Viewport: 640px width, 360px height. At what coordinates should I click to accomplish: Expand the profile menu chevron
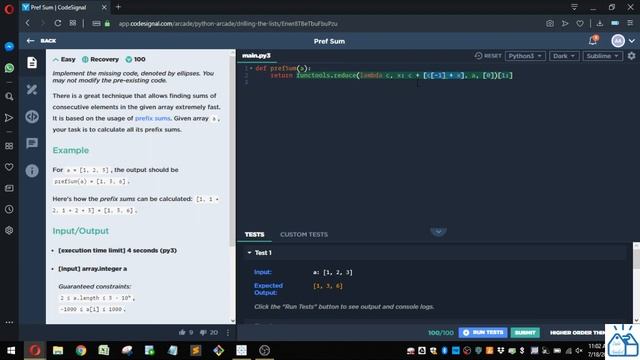tap(632, 41)
